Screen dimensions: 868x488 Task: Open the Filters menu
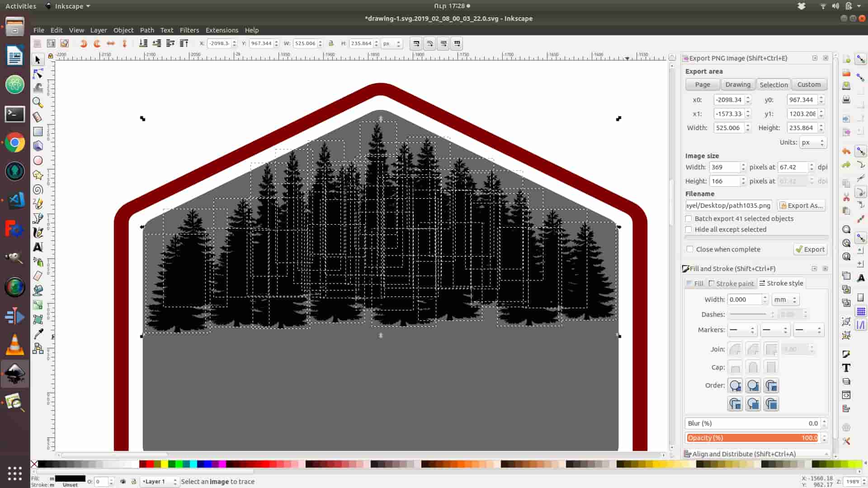pyautogui.click(x=189, y=30)
